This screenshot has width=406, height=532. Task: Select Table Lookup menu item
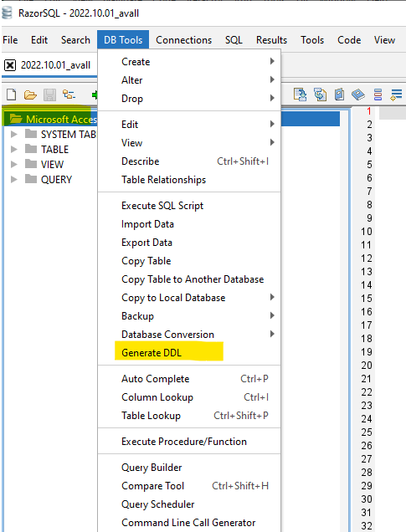coord(189,415)
